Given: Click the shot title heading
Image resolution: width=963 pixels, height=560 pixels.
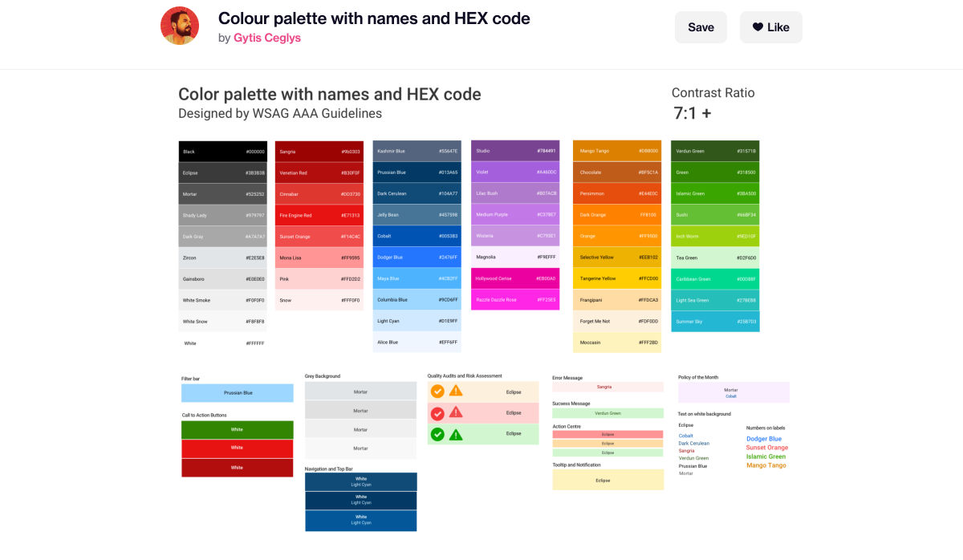Looking at the screenshot, I should (374, 18).
